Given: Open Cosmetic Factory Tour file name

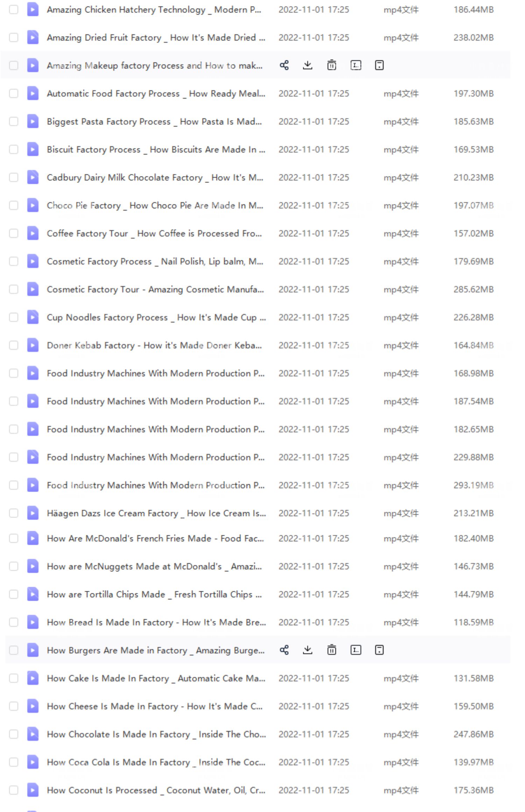Looking at the screenshot, I should 155,290.
